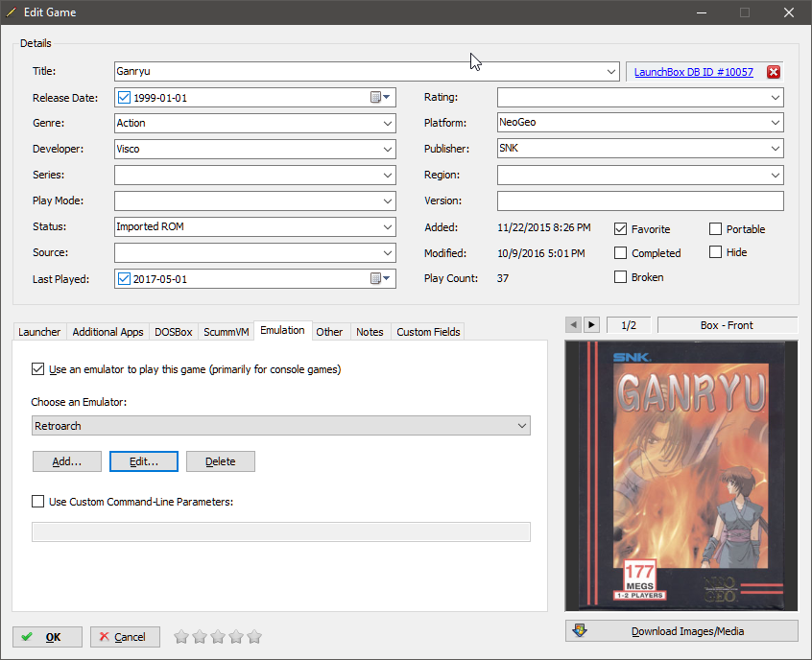Viewport: 812px width, 660px height.
Task: Uncheck the Favorite checkbox
Action: pos(620,229)
